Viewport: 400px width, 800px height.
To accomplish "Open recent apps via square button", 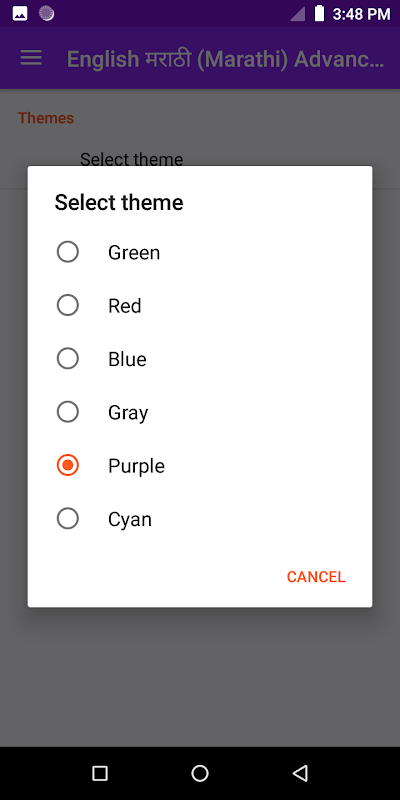I will (x=100, y=773).
